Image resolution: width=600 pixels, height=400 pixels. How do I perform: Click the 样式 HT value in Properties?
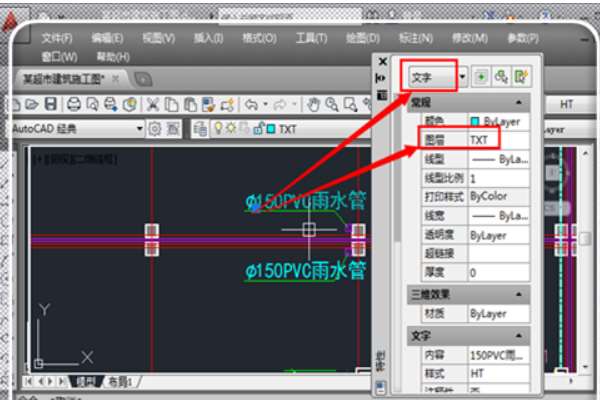pos(499,373)
